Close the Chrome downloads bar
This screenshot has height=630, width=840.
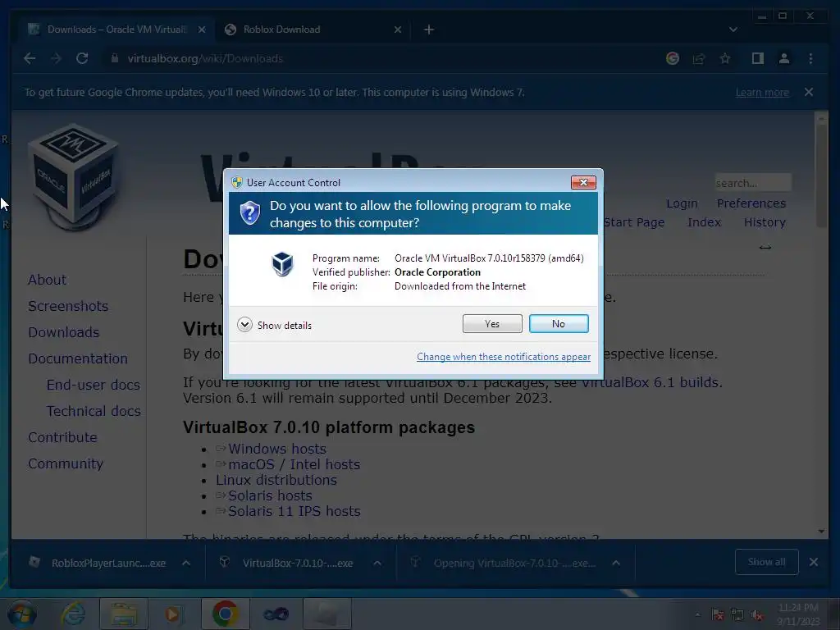pos(814,561)
